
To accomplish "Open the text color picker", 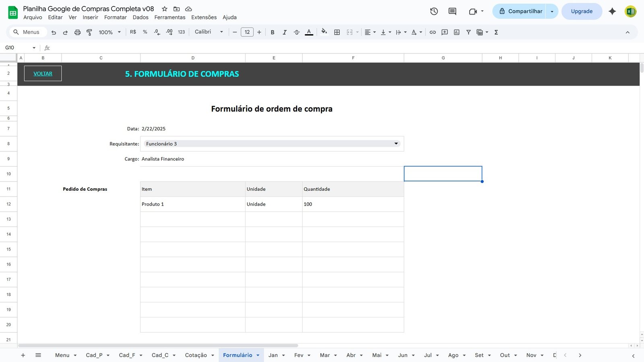I will point(309,32).
